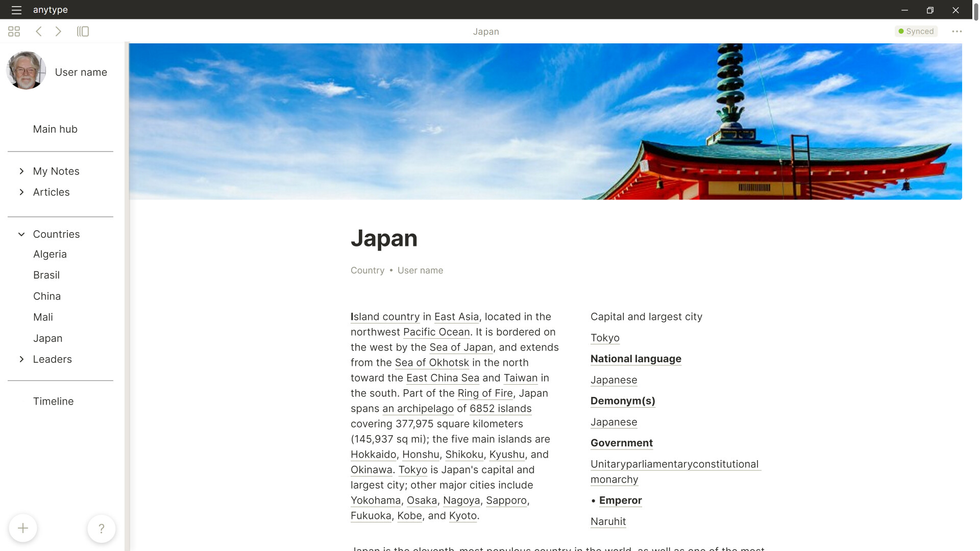Open the China country page
The width and height of the screenshot is (980, 551).
coord(47,296)
